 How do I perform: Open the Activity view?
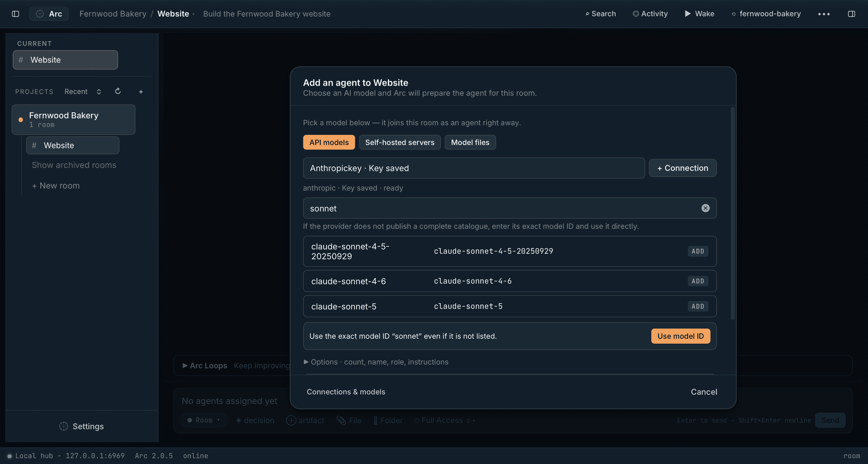pos(650,14)
